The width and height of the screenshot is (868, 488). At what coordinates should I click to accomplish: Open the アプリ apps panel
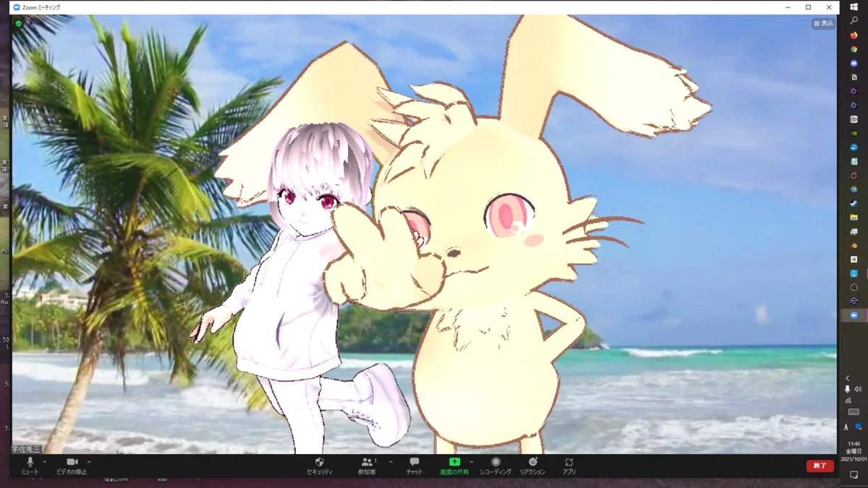tap(569, 466)
